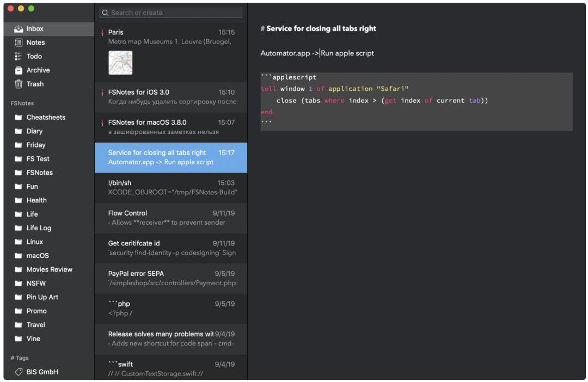Click the FSNotes folder icon in sidebar
588x382 pixels.
(19, 173)
